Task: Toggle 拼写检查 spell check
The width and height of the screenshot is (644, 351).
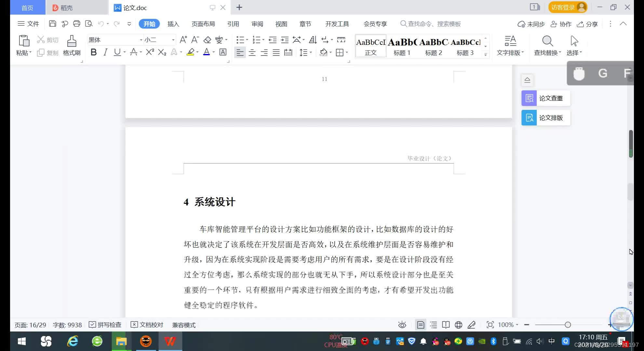Action: click(x=105, y=325)
